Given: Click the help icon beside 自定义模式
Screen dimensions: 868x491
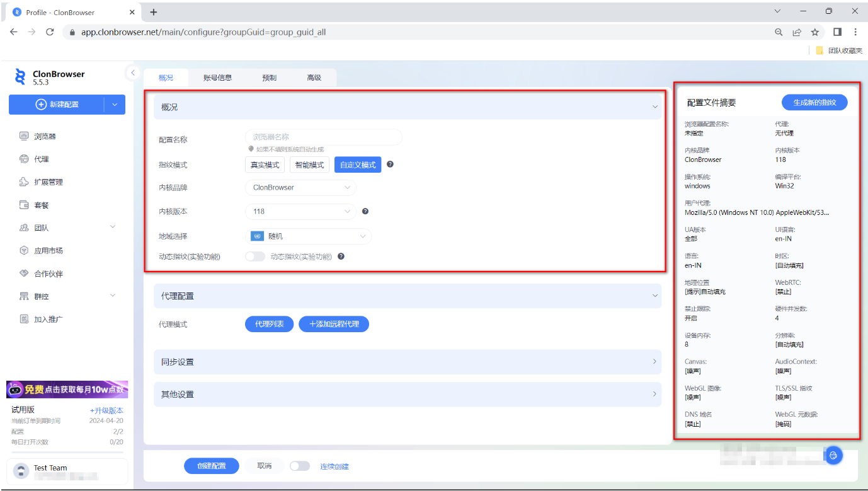Looking at the screenshot, I should (391, 165).
